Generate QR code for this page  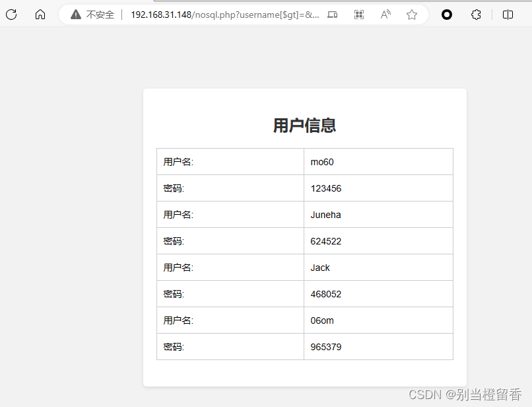[x=358, y=15]
